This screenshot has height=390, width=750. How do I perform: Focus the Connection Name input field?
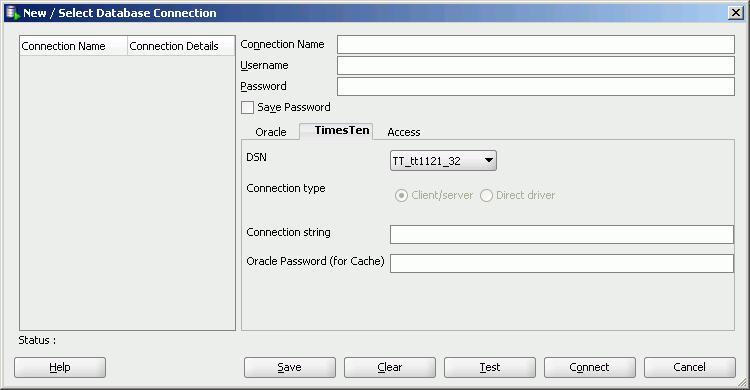click(x=536, y=45)
